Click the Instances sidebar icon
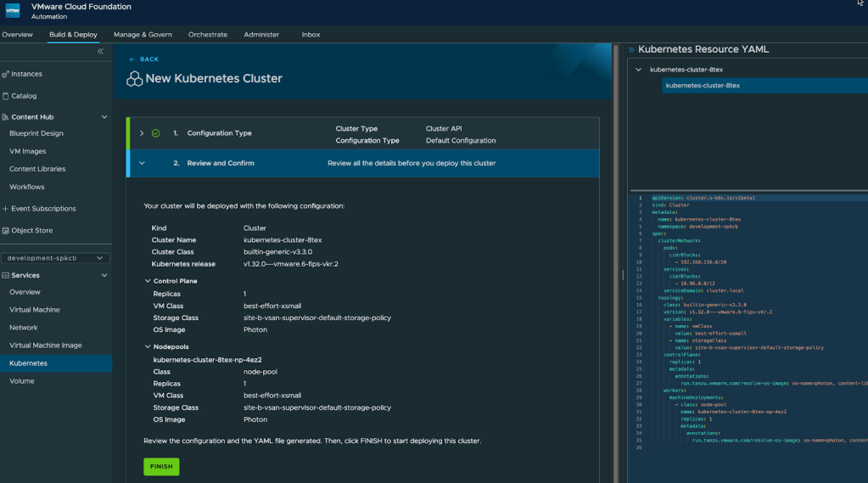Viewport: 868px width, 483px height. (x=5, y=74)
